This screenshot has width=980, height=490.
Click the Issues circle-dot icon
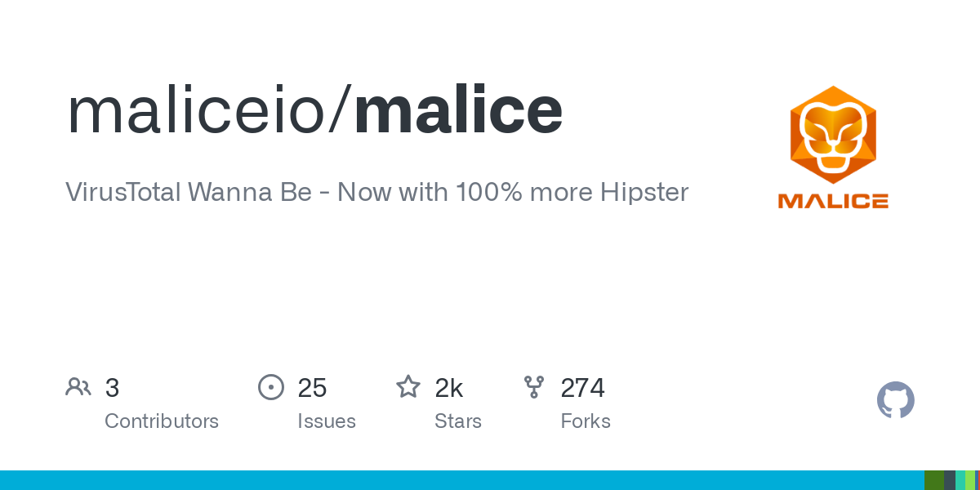(x=270, y=387)
